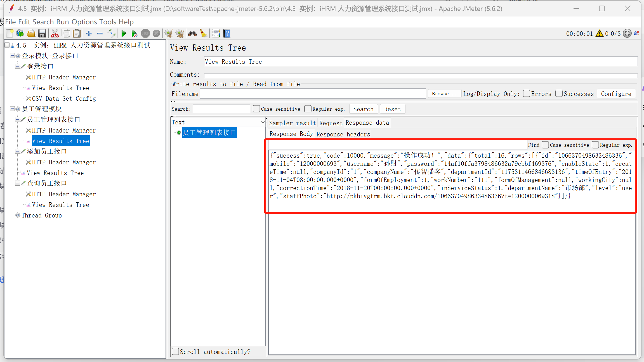Click the Configure button
Viewport: 644px width, 362px height.
(616, 94)
